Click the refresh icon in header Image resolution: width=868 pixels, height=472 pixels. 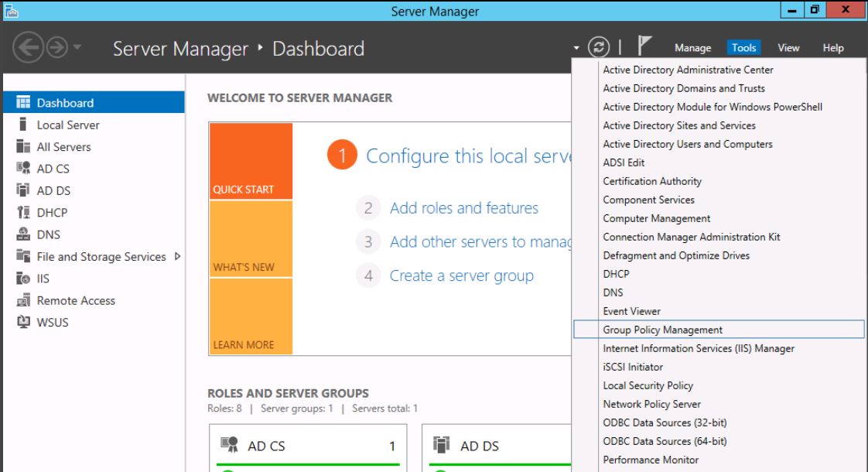click(x=599, y=48)
